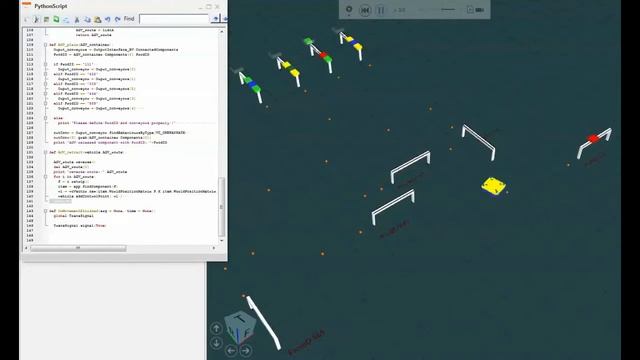640x360 pixels.
Task: Click the export document icon in simulation bar
Action: [x=470, y=9]
